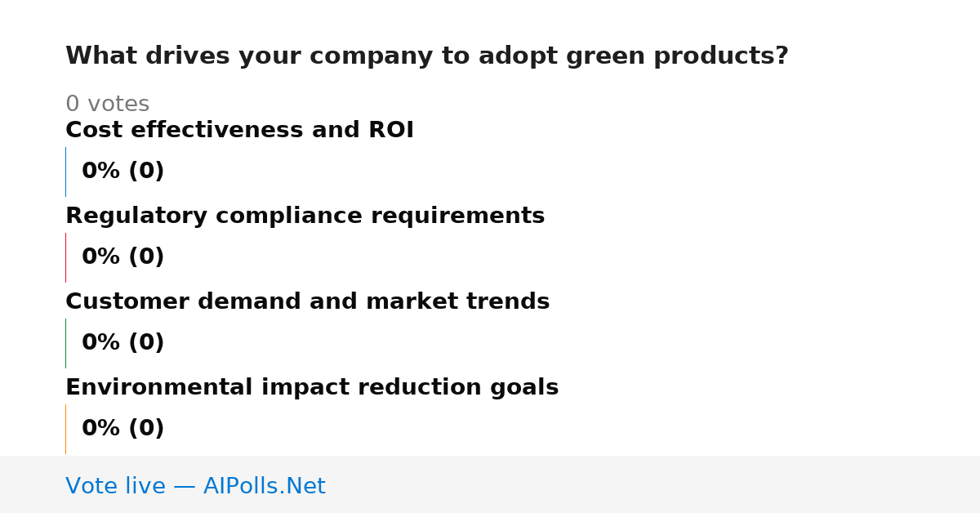Click the red result bar for Regulatory compliance
This screenshot has height=513, width=980.
tap(65, 257)
